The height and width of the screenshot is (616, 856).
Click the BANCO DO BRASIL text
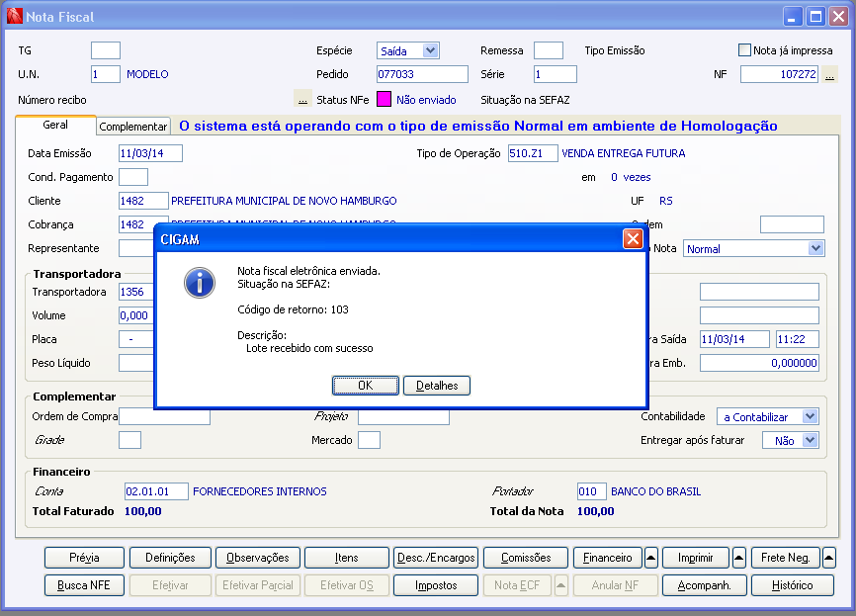click(655, 491)
